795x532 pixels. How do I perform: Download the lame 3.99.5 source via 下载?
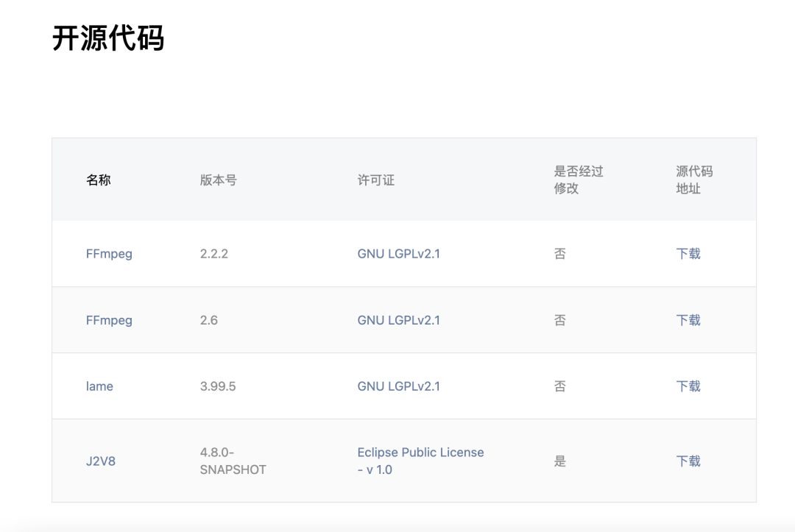click(688, 386)
